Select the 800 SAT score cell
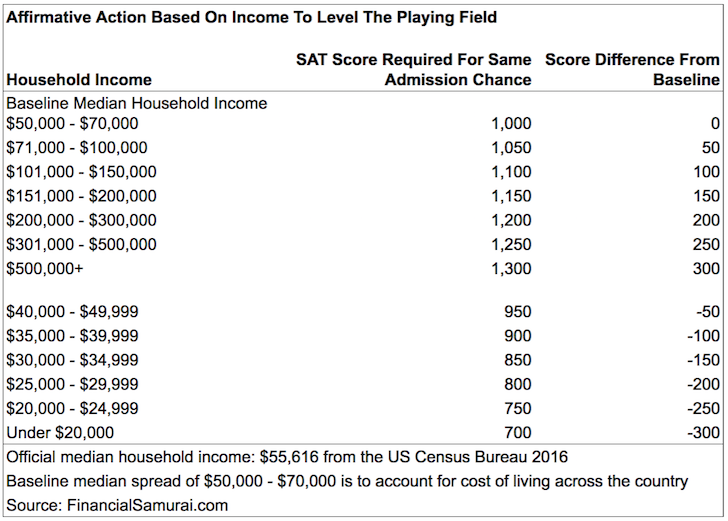 [518, 384]
